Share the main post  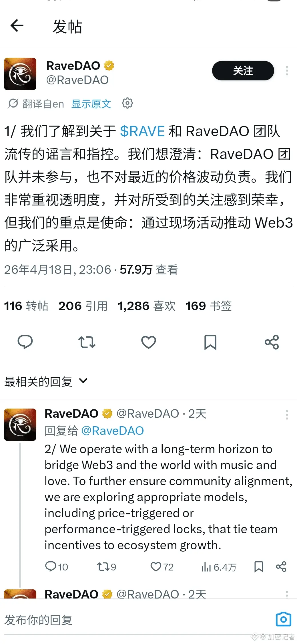click(272, 342)
